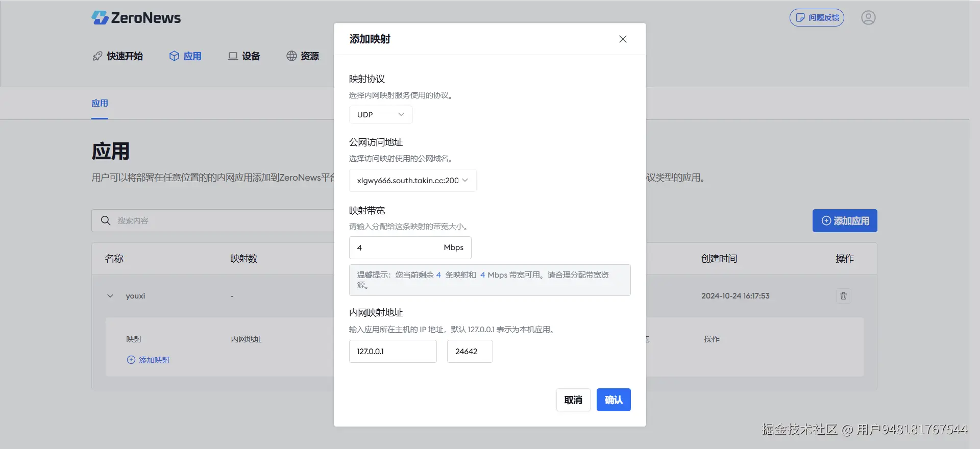Delete youxi app via trash icon

(x=843, y=296)
